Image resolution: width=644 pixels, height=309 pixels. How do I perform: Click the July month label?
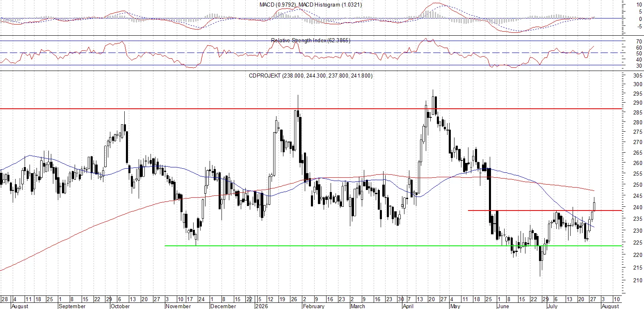pyautogui.click(x=552, y=306)
